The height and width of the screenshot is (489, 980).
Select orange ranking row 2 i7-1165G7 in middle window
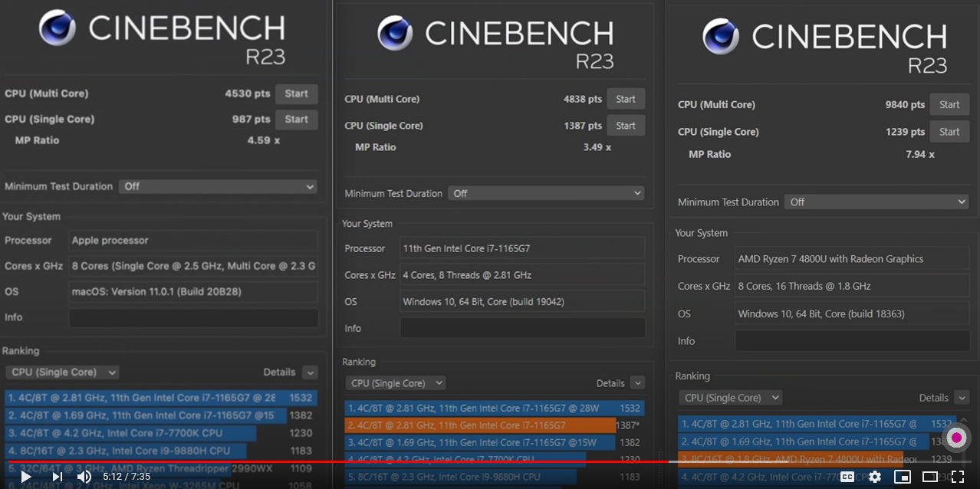[495, 425]
